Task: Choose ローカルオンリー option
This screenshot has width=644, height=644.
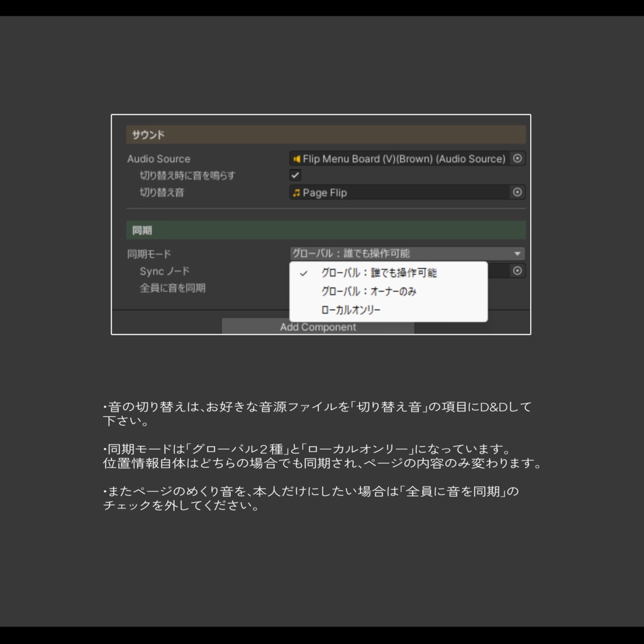Action: [388, 310]
